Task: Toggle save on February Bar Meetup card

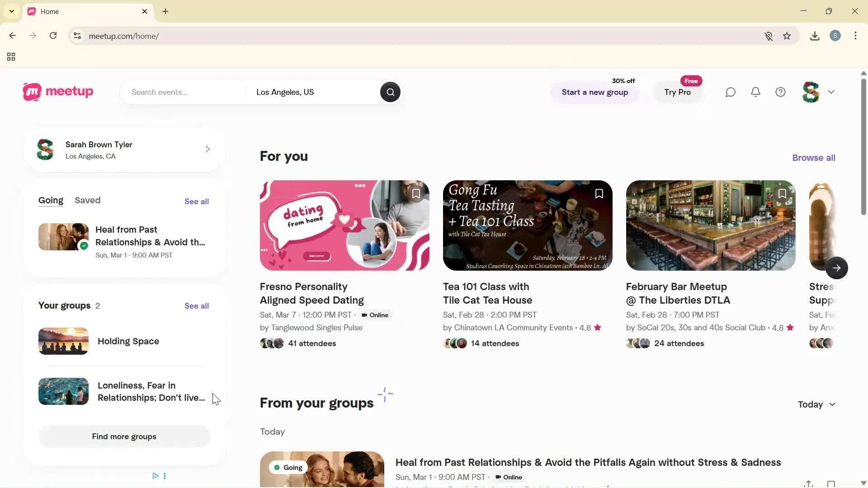Action: click(x=782, y=194)
